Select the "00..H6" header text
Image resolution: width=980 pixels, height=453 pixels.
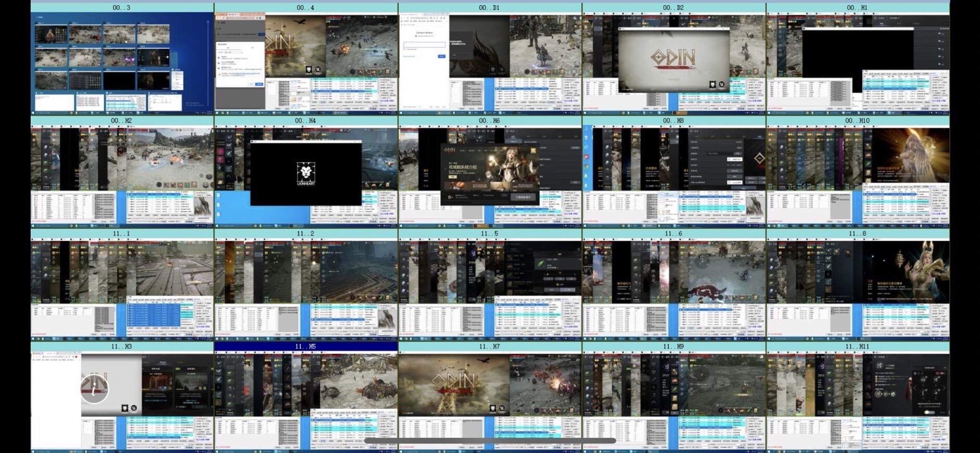coord(489,121)
